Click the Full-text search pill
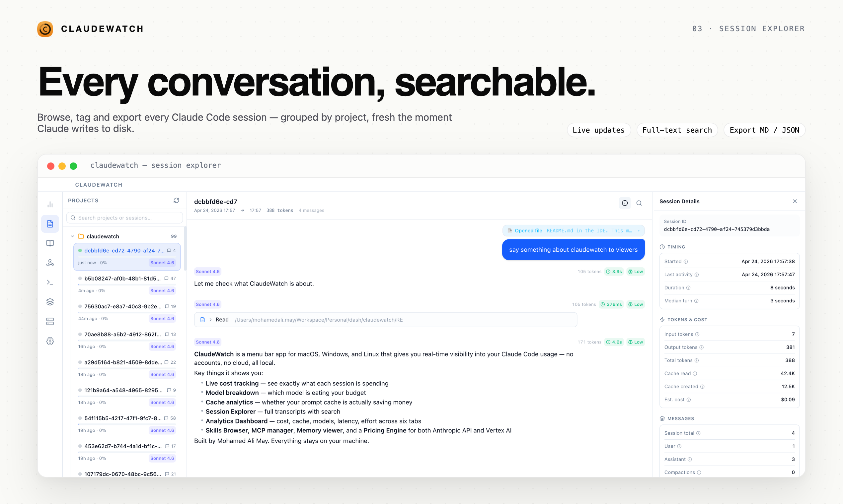This screenshot has width=843, height=504. (677, 130)
